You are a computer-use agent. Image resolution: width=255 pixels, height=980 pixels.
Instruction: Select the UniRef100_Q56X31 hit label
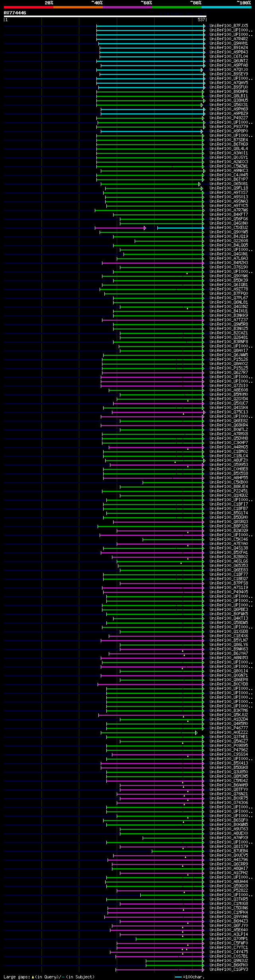(x=229, y=105)
